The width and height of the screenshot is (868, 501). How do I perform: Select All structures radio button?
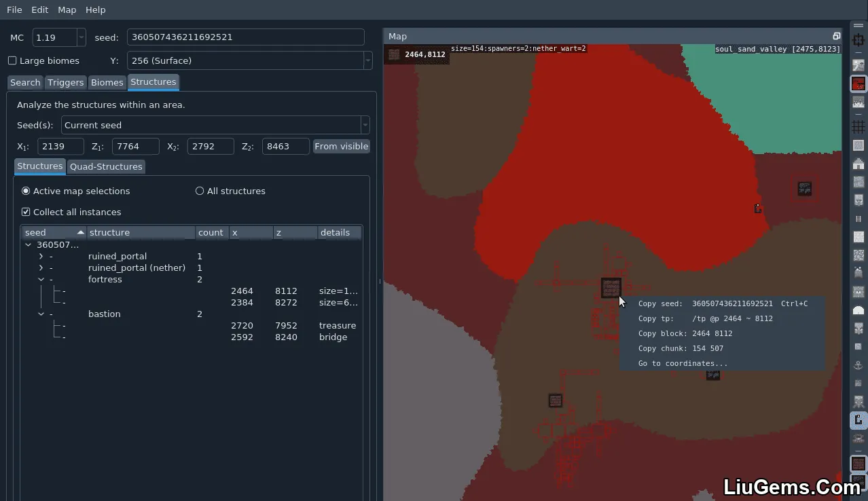200,191
